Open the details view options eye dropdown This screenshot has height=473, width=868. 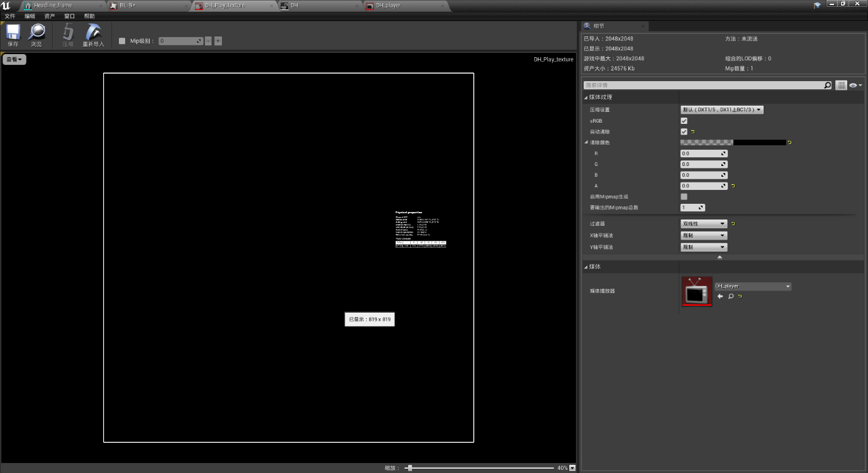855,85
